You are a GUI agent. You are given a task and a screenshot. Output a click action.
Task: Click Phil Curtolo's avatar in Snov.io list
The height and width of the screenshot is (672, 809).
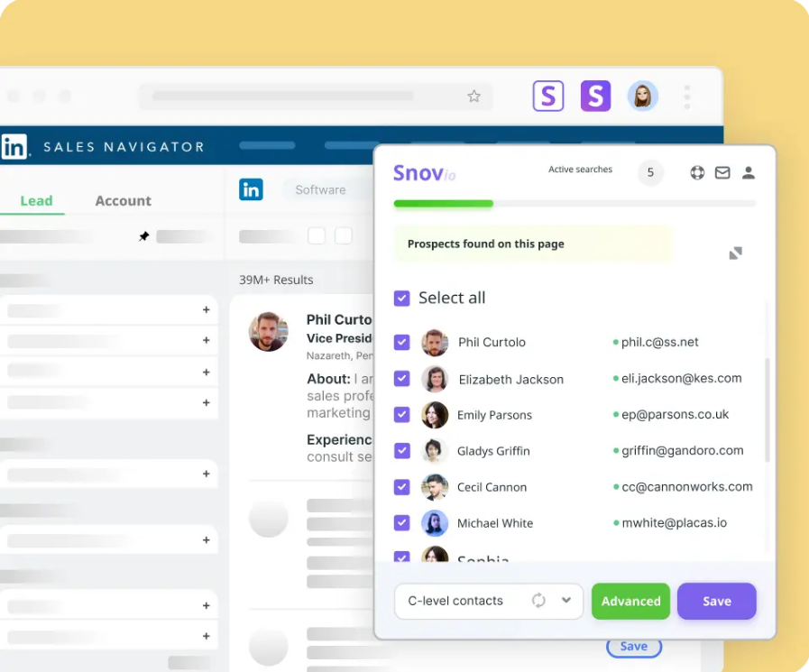(435, 343)
